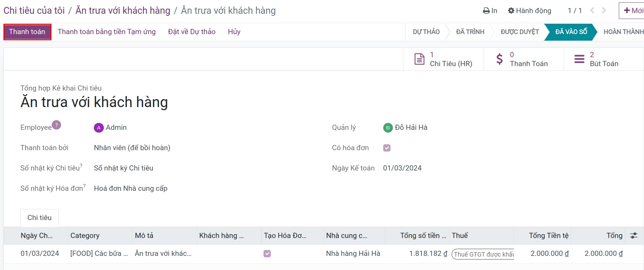
Task: Click first Ăn trưa với khách hàng breadcrumb
Action: tap(123, 11)
